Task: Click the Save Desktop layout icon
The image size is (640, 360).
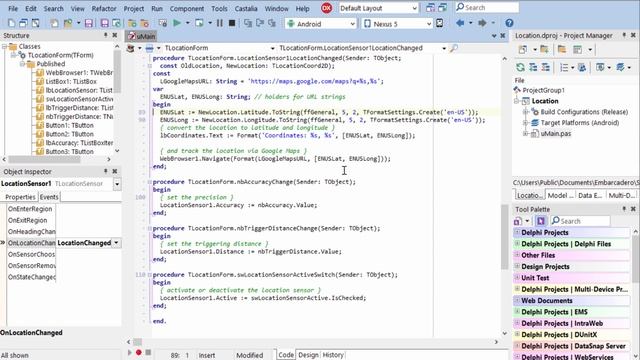Action: point(430,8)
